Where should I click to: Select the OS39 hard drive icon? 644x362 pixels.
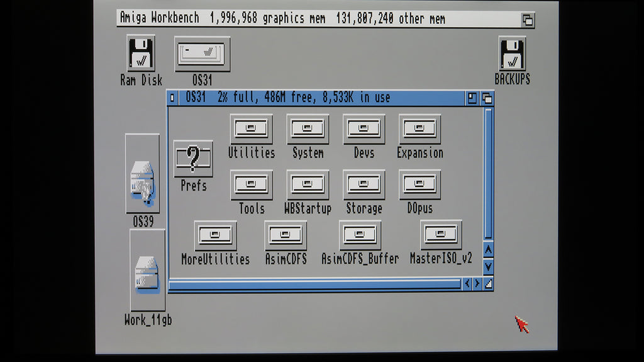[x=142, y=179]
